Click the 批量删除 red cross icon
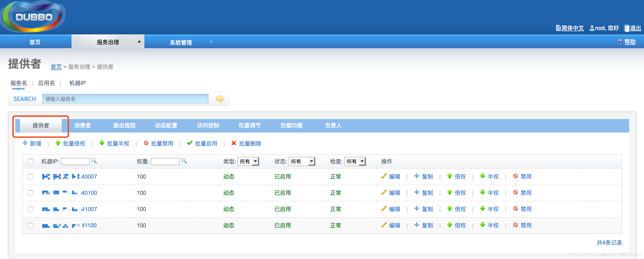644x259 pixels. pyautogui.click(x=234, y=143)
